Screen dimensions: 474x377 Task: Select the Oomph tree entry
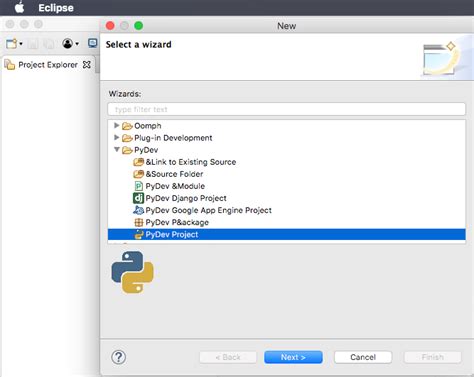click(x=148, y=126)
